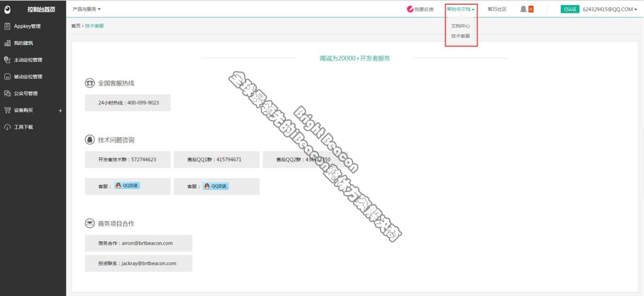Click the 竭诚为20000+开发者服务 heading
The height and width of the screenshot is (296, 644).
pyautogui.click(x=355, y=58)
